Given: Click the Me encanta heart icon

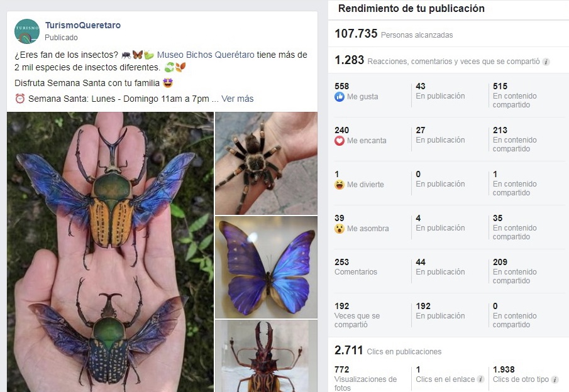Looking at the screenshot, I should 340,141.
